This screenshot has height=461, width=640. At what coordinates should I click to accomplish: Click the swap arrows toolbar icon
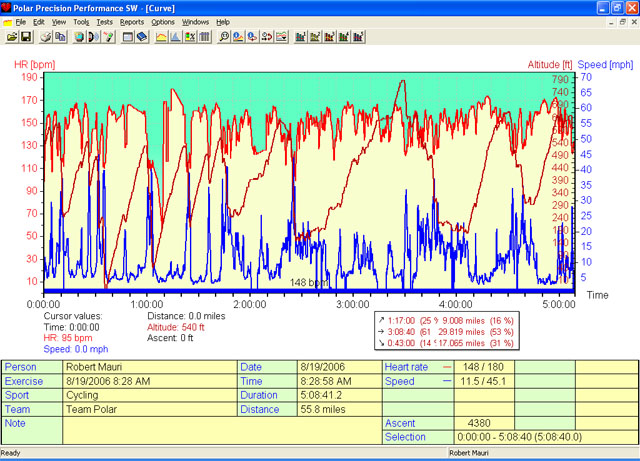tap(267, 37)
